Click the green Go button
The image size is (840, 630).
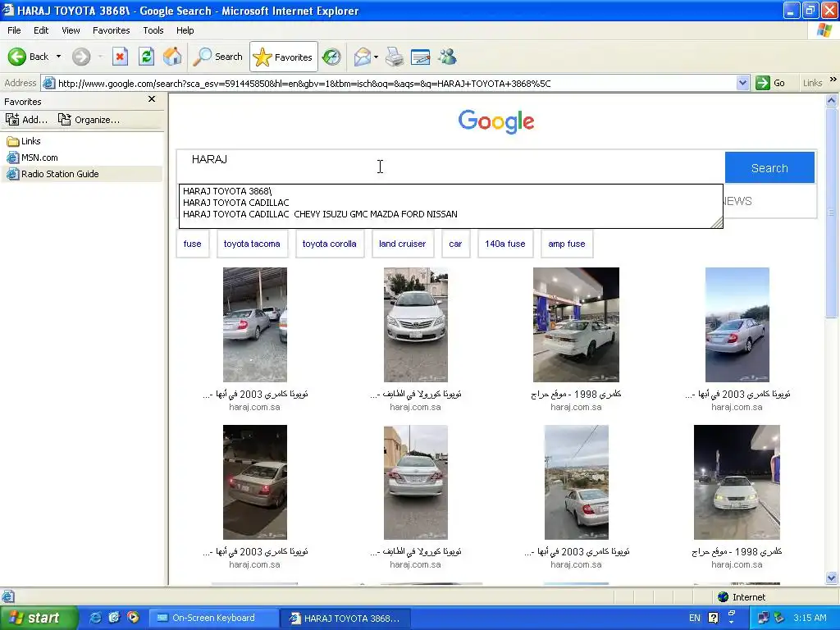click(x=771, y=83)
